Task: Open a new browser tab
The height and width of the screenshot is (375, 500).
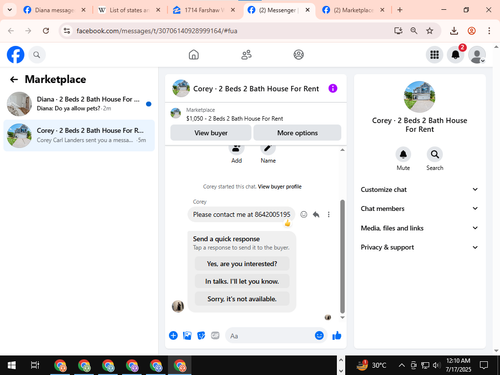Action: [x=400, y=10]
